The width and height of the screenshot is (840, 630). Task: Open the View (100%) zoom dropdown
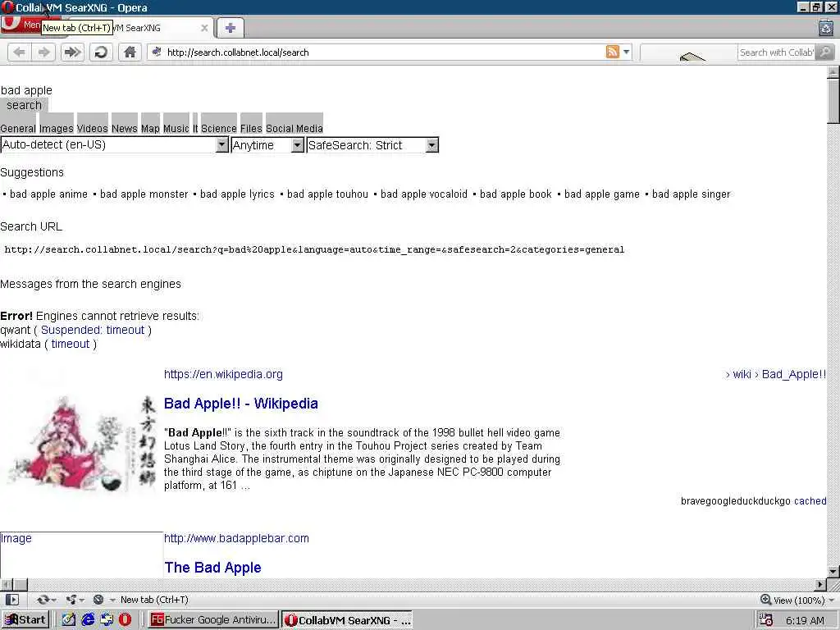pyautogui.click(x=797, y=600)
